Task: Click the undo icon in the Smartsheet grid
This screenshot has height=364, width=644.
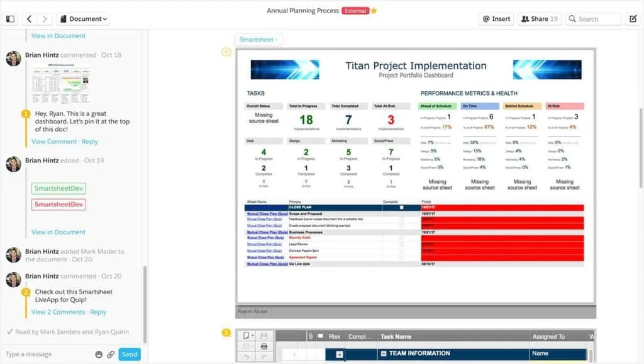Action: click(x=247, y=356)
